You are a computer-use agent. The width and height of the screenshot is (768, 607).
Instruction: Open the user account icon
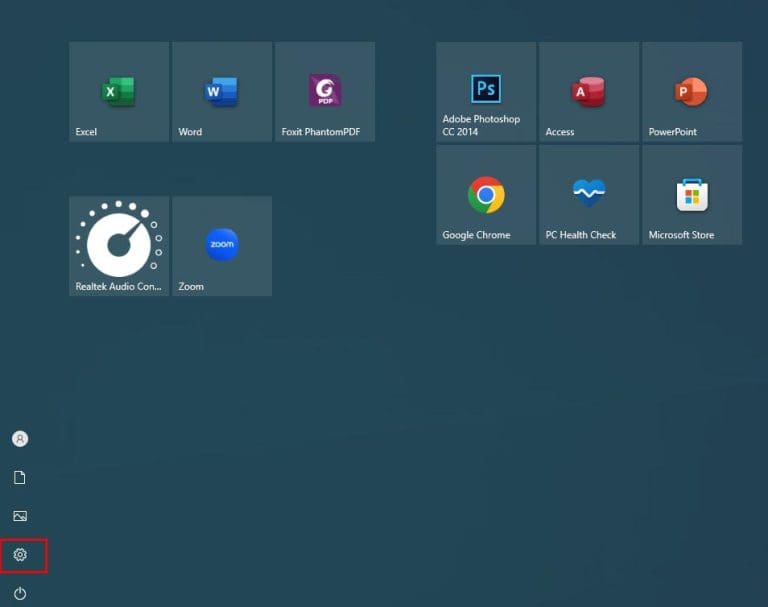click(20, 439)
